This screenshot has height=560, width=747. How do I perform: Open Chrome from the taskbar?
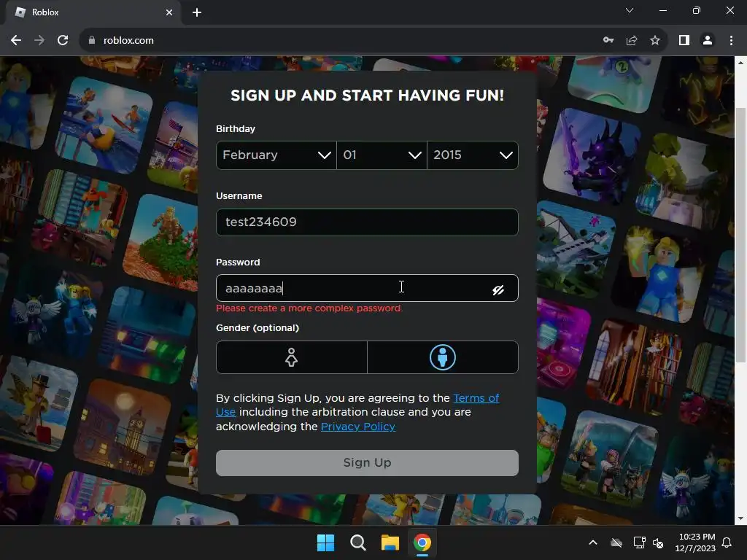pyautogui.click(x=422, y=542)
